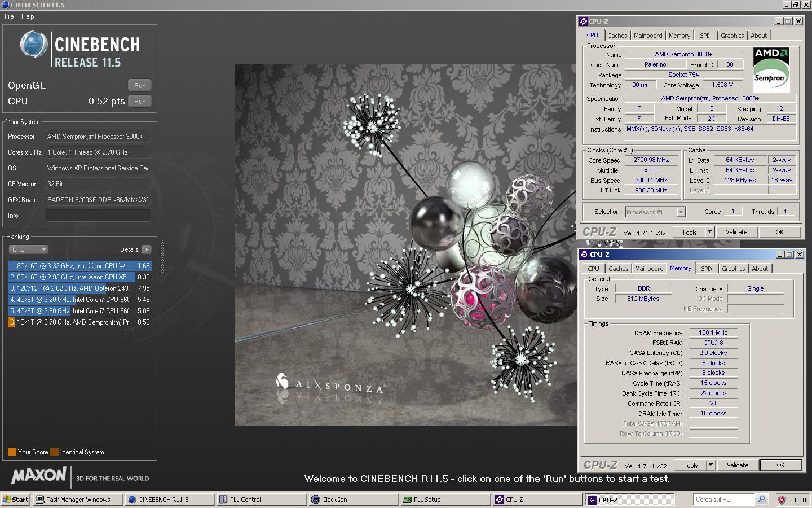Click the AMD Sempron logo in CPU-Z
The image size is (812, 508).
pos(771,69)
